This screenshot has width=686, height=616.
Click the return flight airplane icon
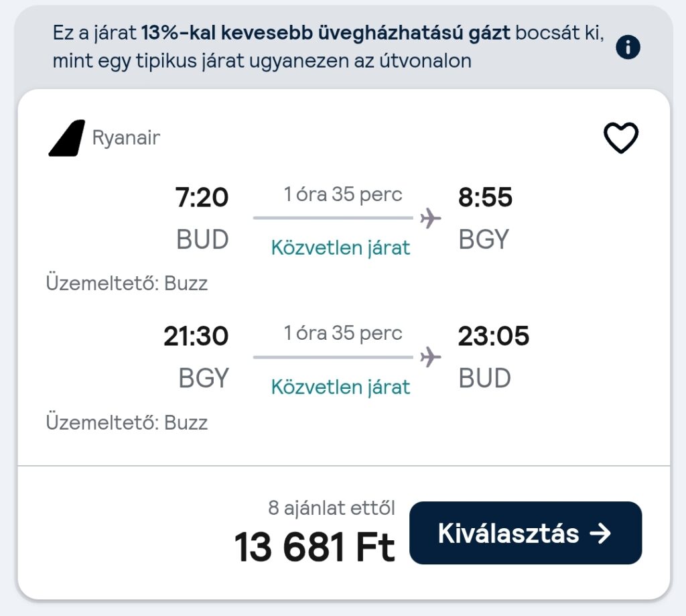pos(430,357)
